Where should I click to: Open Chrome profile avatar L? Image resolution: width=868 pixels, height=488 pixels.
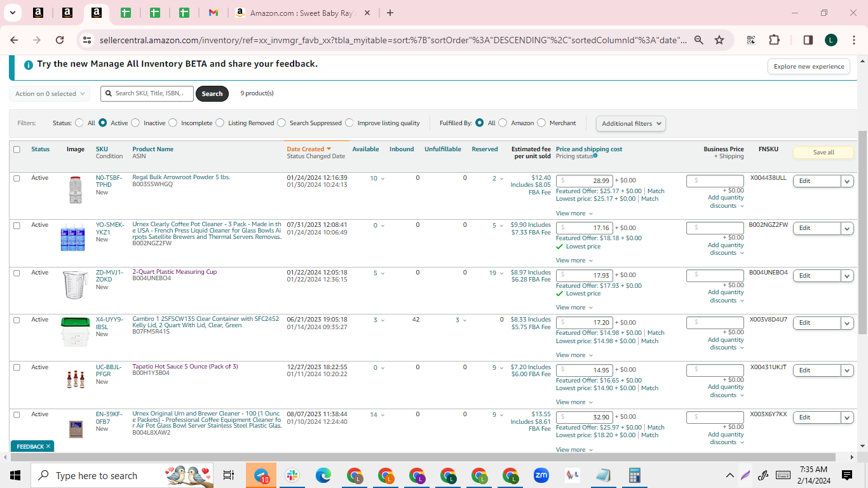coord(831,40)
